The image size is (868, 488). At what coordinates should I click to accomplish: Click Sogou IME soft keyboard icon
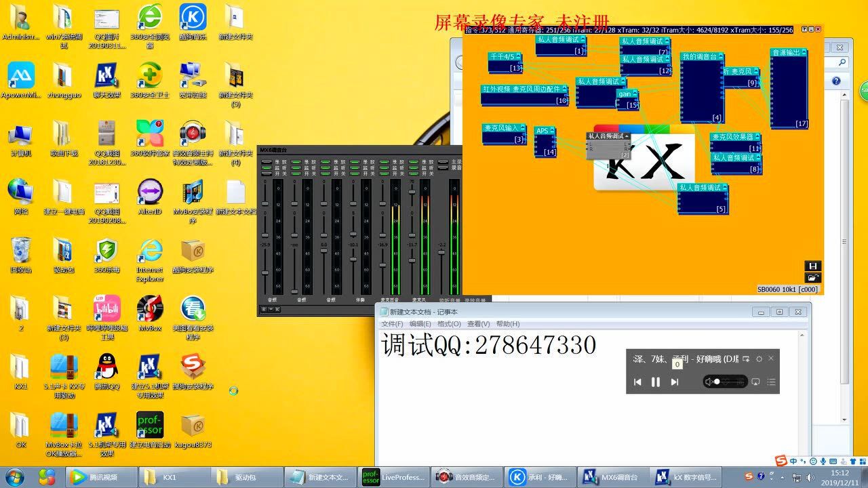[x=833, y=461]
